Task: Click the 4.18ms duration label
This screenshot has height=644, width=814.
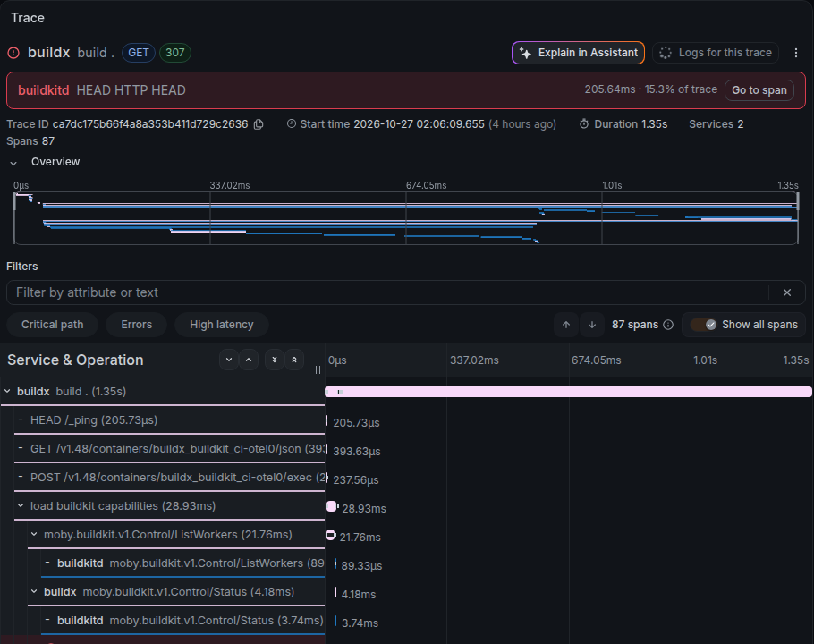Action: click(358, 594)
